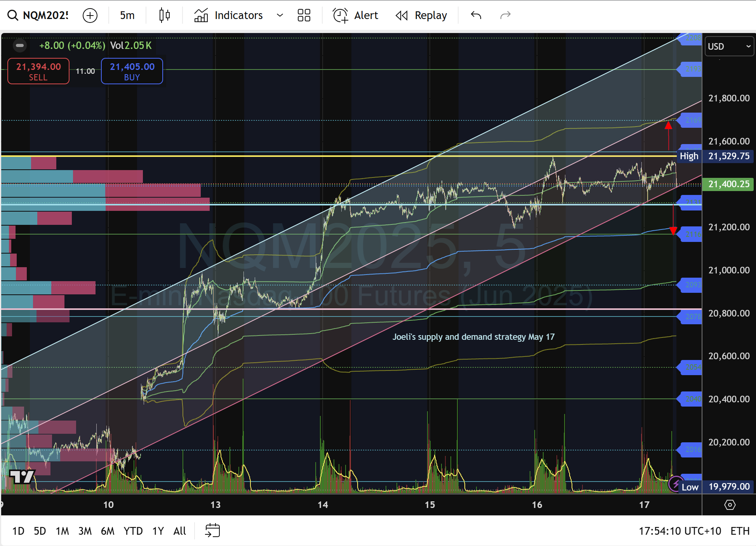Click the 21,394.00 SELL button
Viewport: 756px width, 546px height.
[x=38, y=71]
